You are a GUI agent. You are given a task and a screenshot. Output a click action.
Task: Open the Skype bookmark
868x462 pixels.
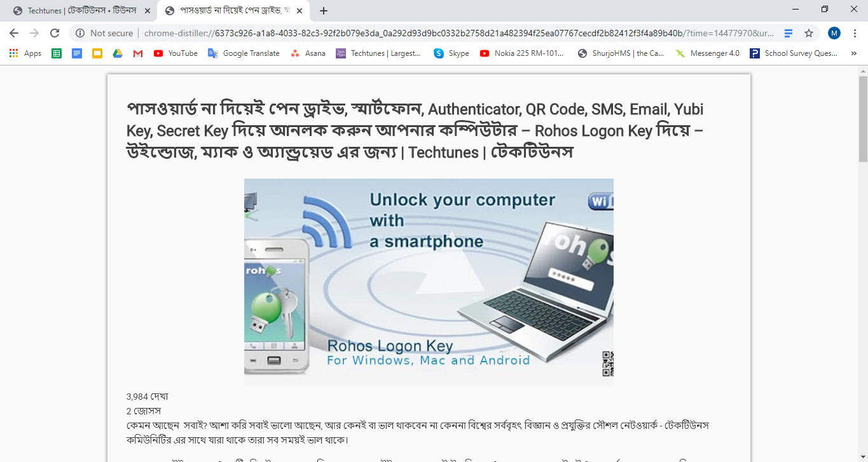pyautogui.click(x=451, y=53)
